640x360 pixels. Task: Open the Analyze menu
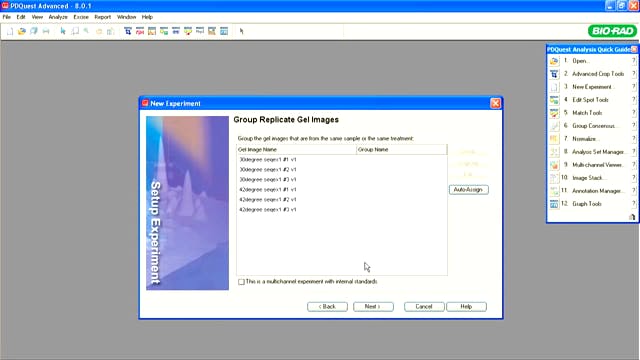(58, 17)
